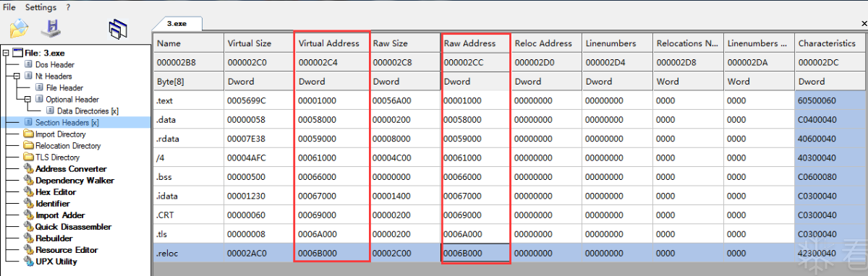Viewport: 868px width, 276px height.
Task: Click the Dependency Walker tool icon
Action: pyautogui.click(x=28, y=180)
